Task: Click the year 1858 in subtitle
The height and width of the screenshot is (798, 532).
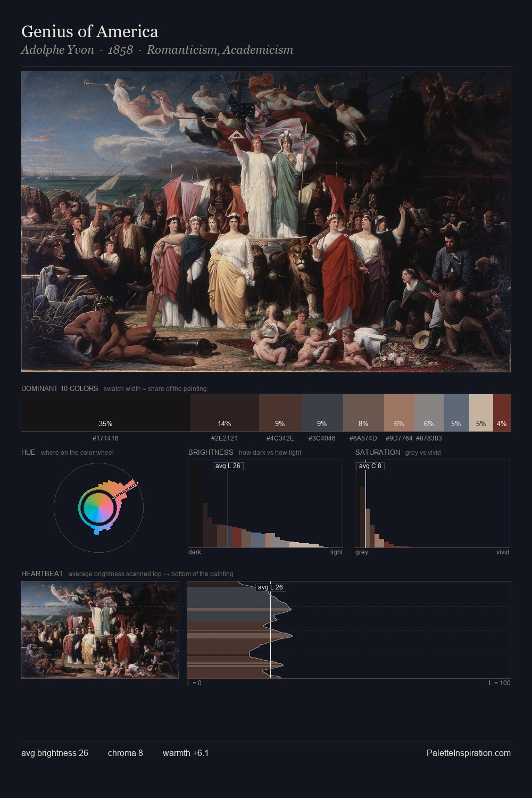Action: coord(120,50)
